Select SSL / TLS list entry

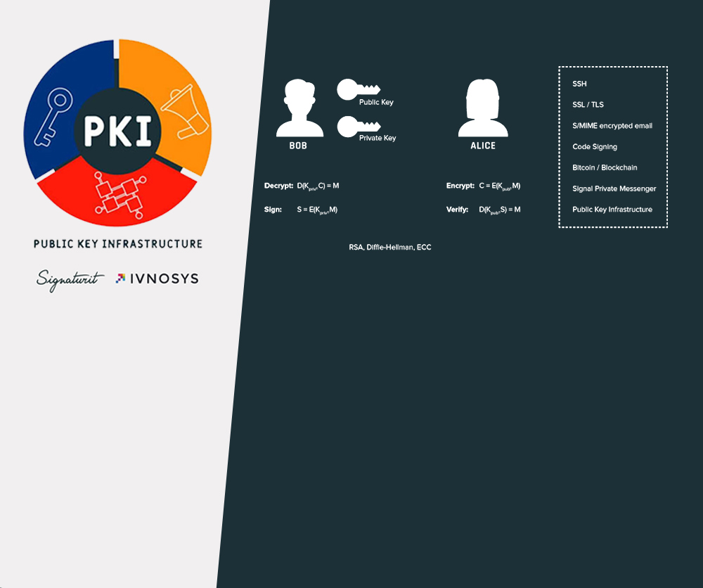[x=588, y=105]
